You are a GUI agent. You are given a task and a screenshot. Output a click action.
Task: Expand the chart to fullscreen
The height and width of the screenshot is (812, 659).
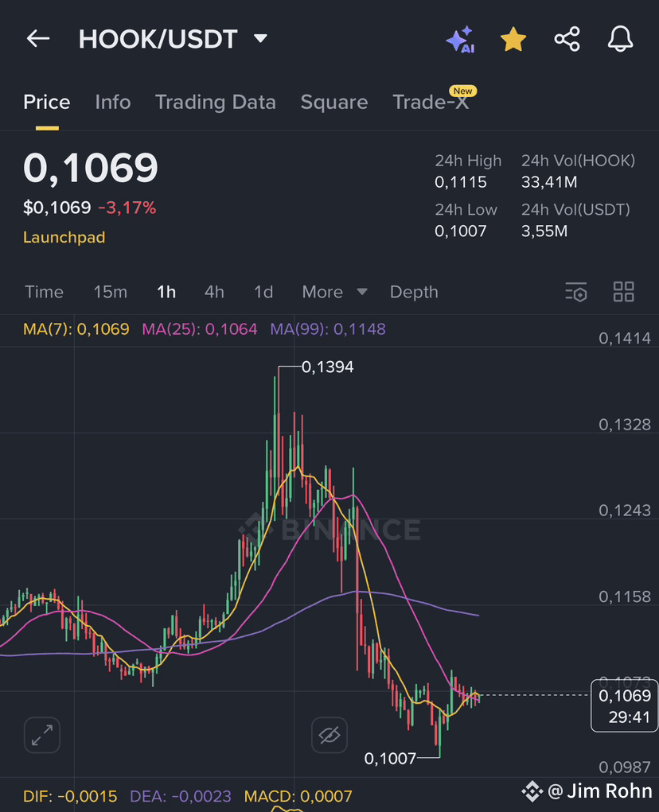42,735
